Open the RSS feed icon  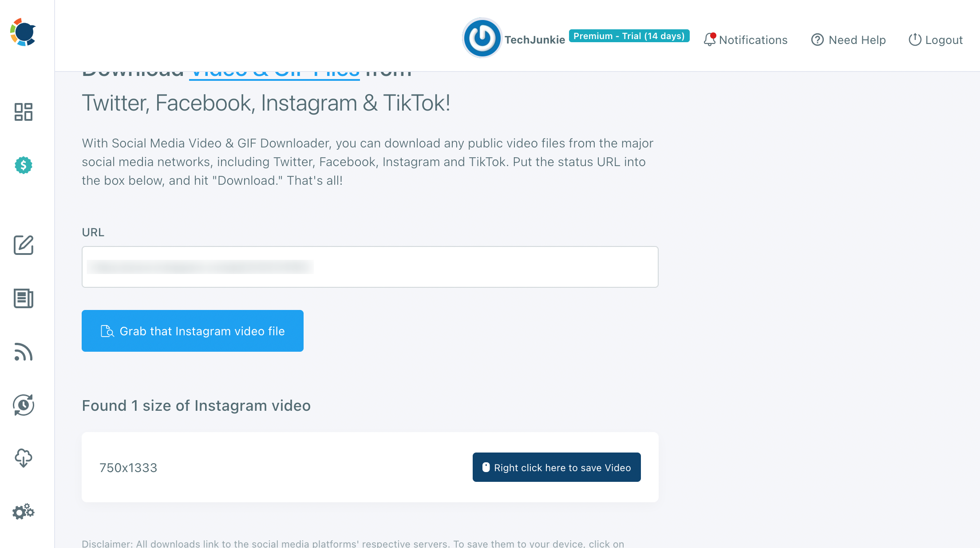tap(23, 352)
